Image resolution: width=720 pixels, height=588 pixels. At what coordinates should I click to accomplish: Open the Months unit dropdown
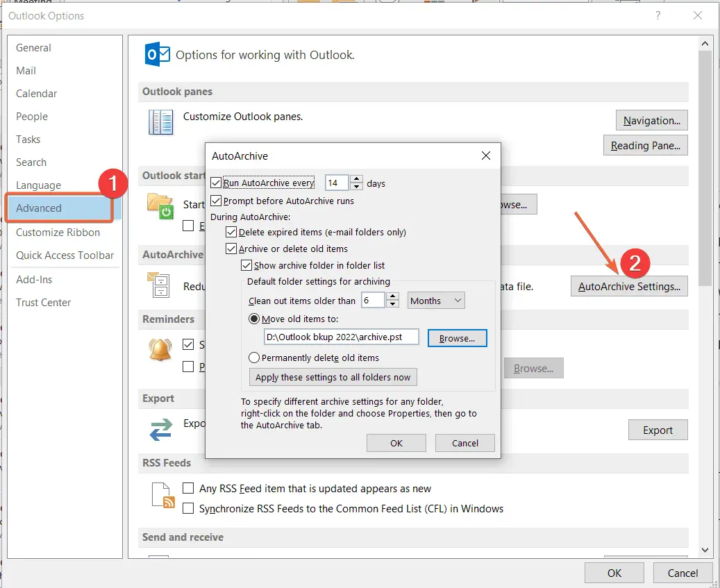436,301
